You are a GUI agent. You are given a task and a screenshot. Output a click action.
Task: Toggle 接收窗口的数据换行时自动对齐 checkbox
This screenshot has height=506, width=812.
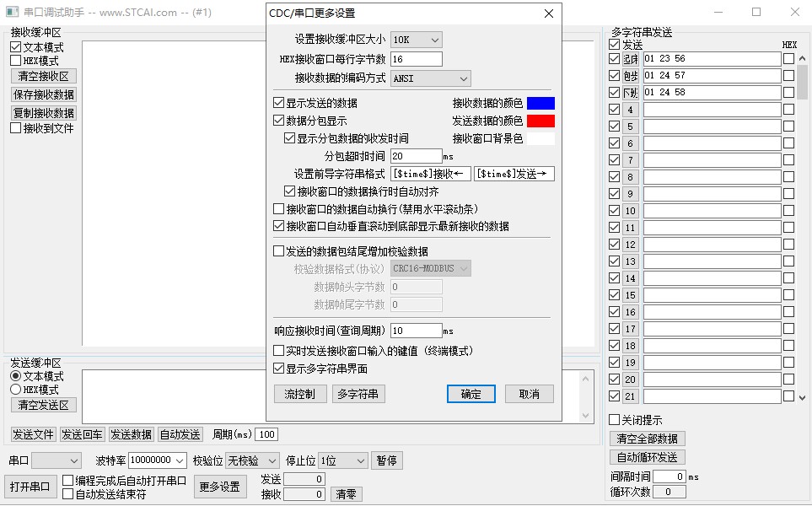point(289,191)
